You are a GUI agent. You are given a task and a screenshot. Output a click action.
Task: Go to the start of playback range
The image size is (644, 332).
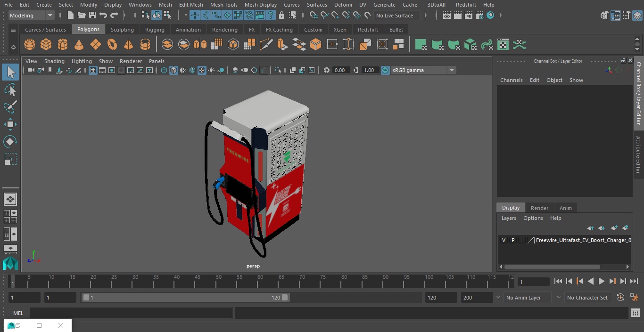(x=558, y=281)
